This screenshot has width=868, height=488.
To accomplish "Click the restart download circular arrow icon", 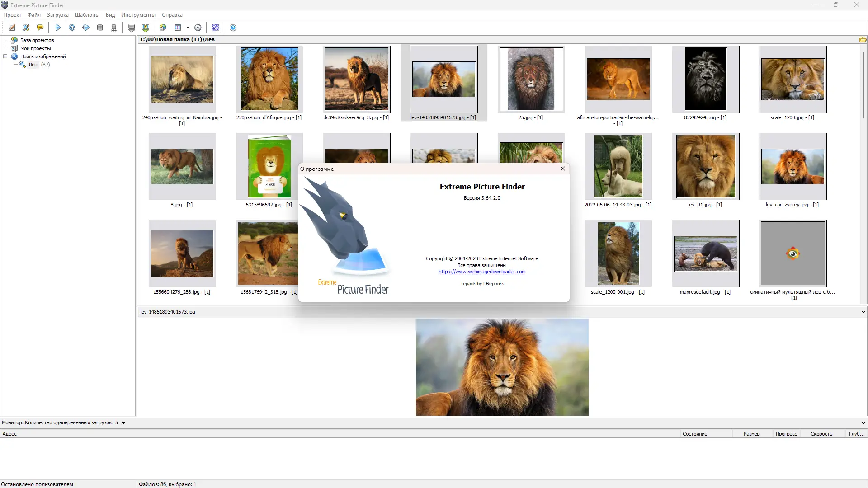I will (x=72, y=28).
